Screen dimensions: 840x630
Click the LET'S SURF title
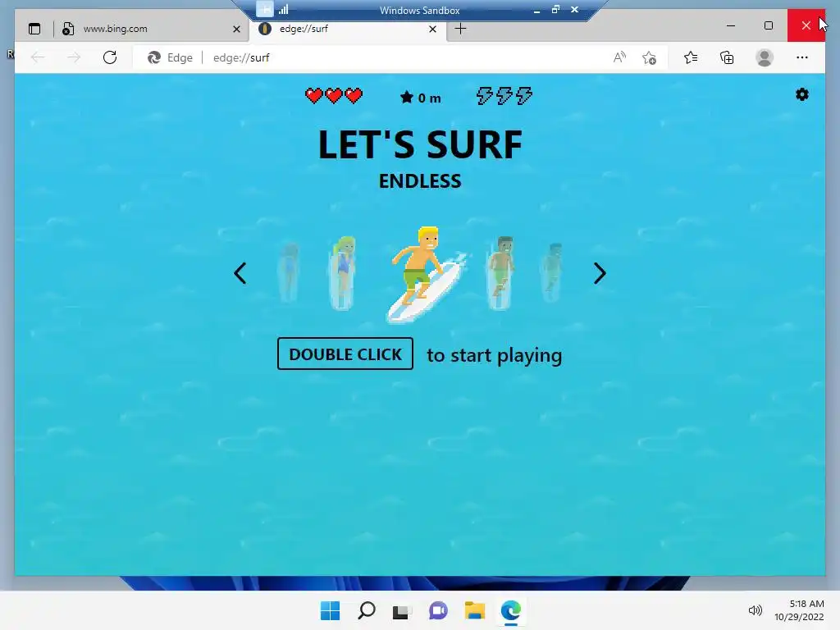click(x=420, y=144)
